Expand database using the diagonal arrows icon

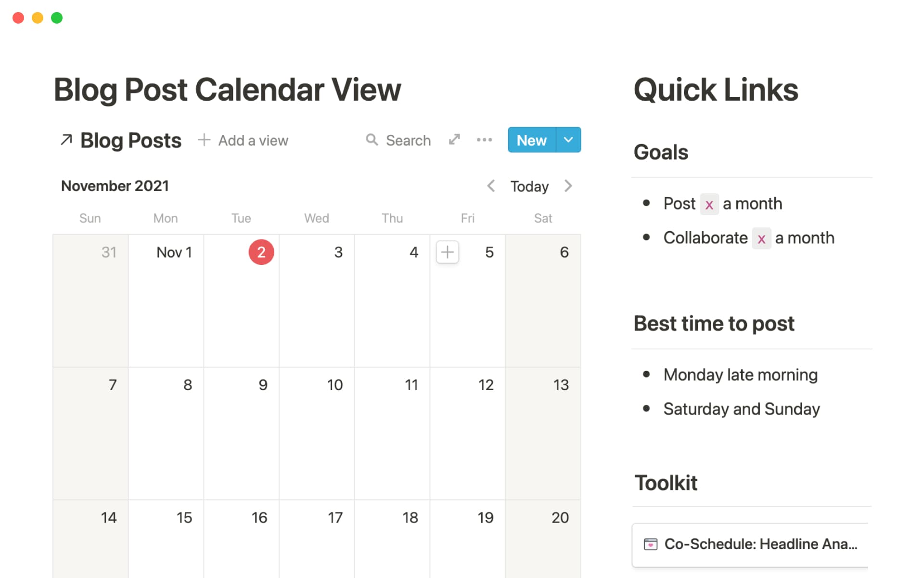coord(453,140)
